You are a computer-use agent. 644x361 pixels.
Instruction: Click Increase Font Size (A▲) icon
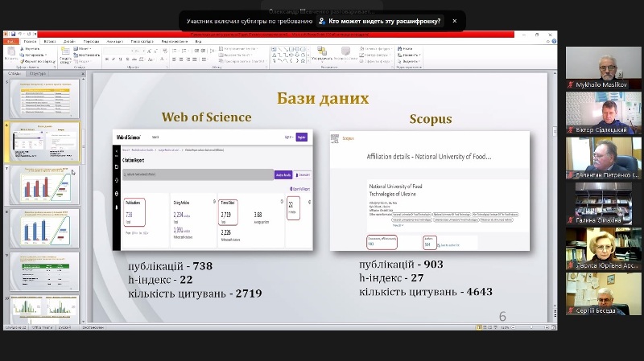149,51
